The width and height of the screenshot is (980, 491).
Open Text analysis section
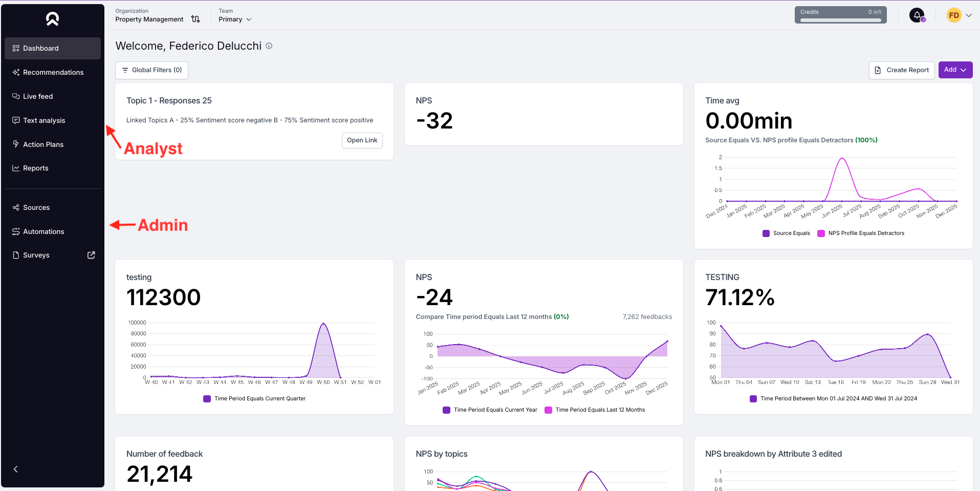click(52, 120)
